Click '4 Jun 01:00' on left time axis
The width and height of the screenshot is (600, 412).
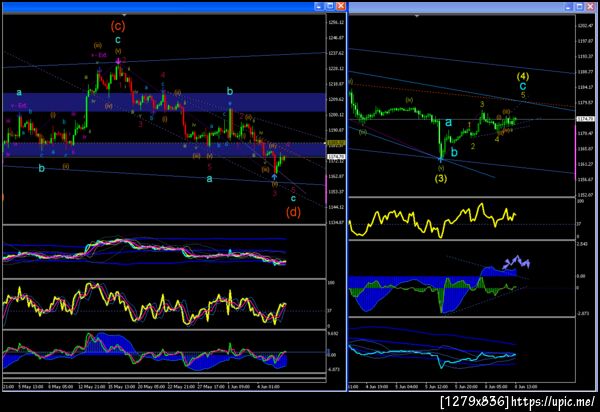[268, 387]
